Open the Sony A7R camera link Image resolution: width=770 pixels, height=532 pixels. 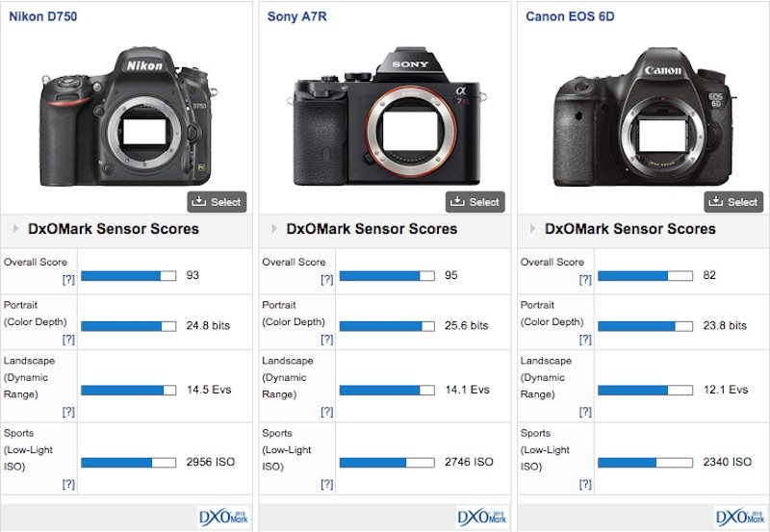tap(296, 16)
